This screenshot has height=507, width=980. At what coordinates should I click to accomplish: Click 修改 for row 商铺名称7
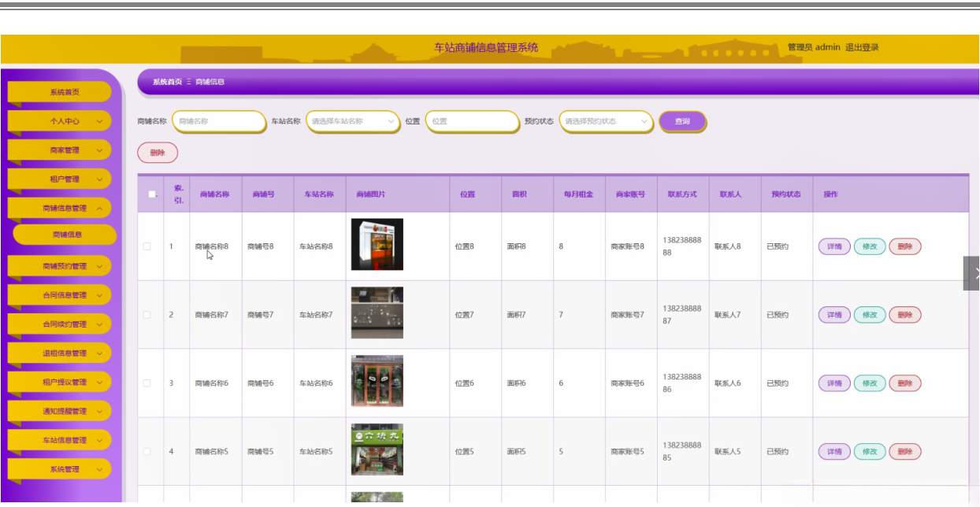pyautogui.click(x=870, y=315)
